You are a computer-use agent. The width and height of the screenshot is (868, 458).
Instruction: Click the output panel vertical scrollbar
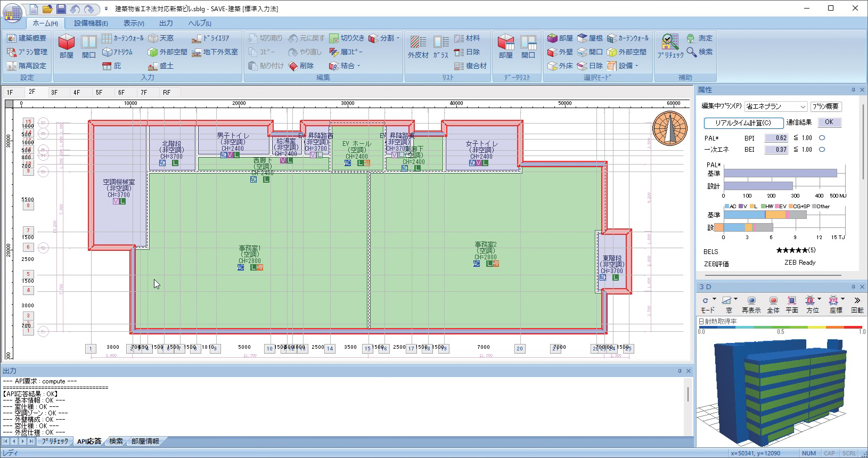tap(688, 395)
